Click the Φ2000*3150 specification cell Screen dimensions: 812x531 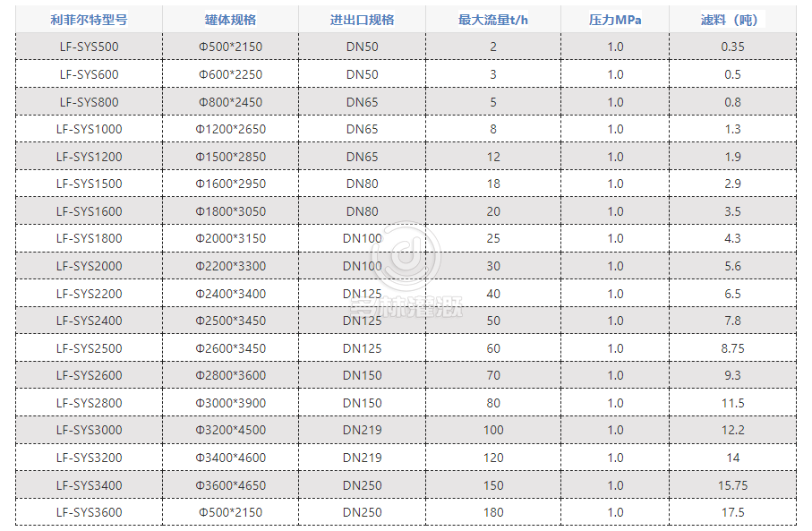point(230,238)
